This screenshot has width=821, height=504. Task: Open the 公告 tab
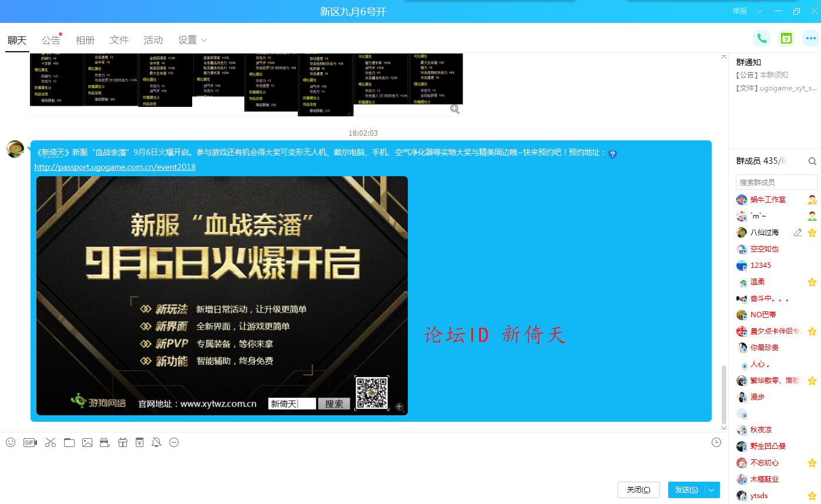pyautogui.click(x=51, y=40)
